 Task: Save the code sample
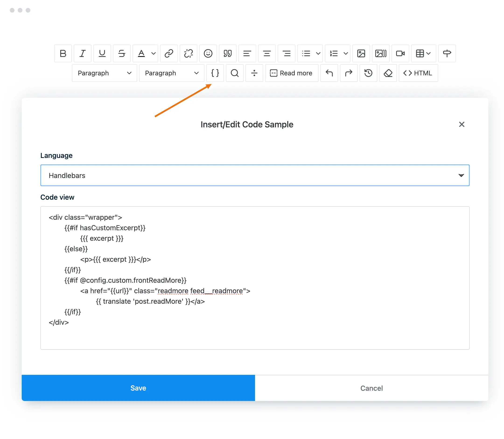click(138, 388)
